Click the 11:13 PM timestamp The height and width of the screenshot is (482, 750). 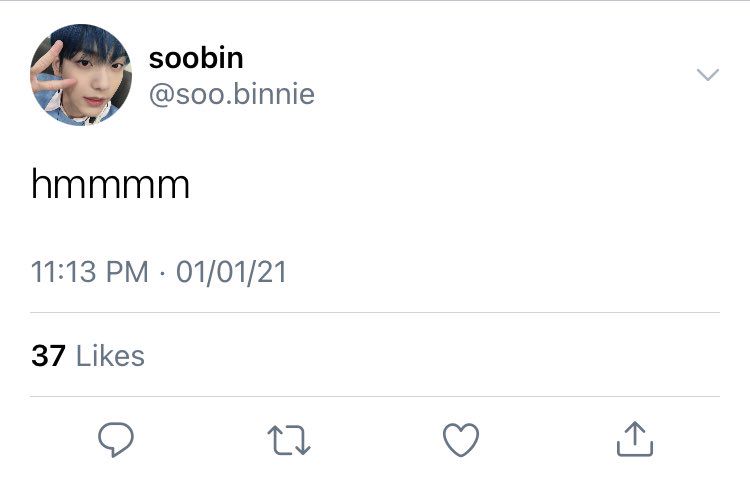[x=90, y=272]
